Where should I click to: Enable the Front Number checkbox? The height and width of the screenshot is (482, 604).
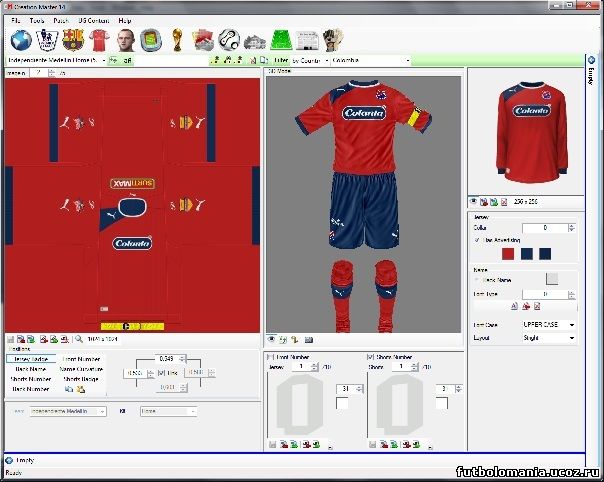pyautogui.click(x=271, y=357)
